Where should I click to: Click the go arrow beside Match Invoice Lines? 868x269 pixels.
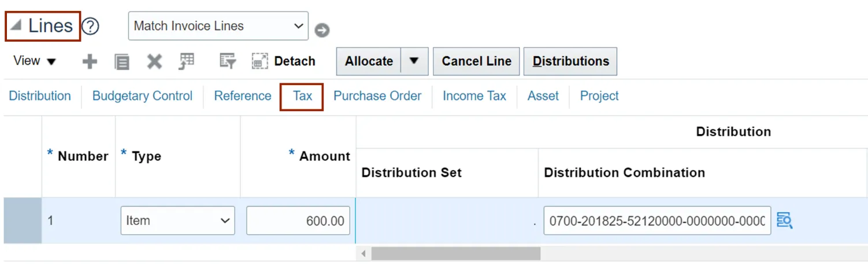322,30
